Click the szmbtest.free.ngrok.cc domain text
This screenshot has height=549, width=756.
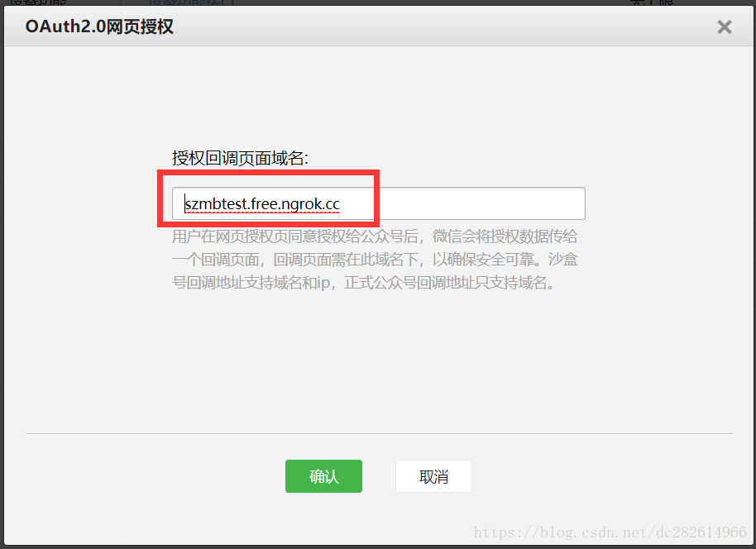tap(262, 204)
